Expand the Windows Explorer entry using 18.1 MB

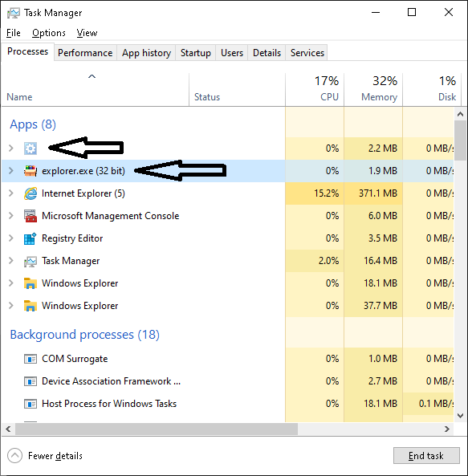coord(11,283)
